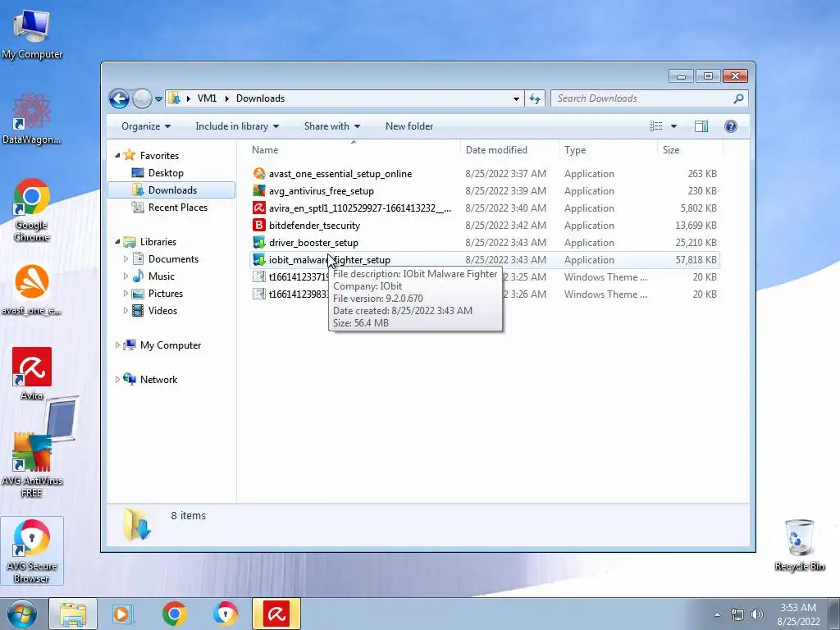Click the change view icon
This screenshot has width=840, height=630.
[x=655, y=126]
